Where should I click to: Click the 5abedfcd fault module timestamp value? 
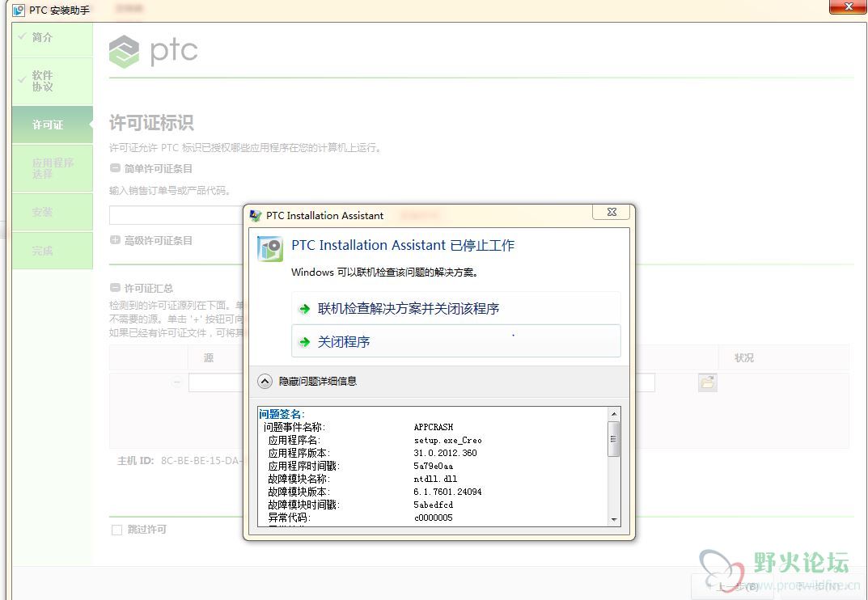(434, 505)
